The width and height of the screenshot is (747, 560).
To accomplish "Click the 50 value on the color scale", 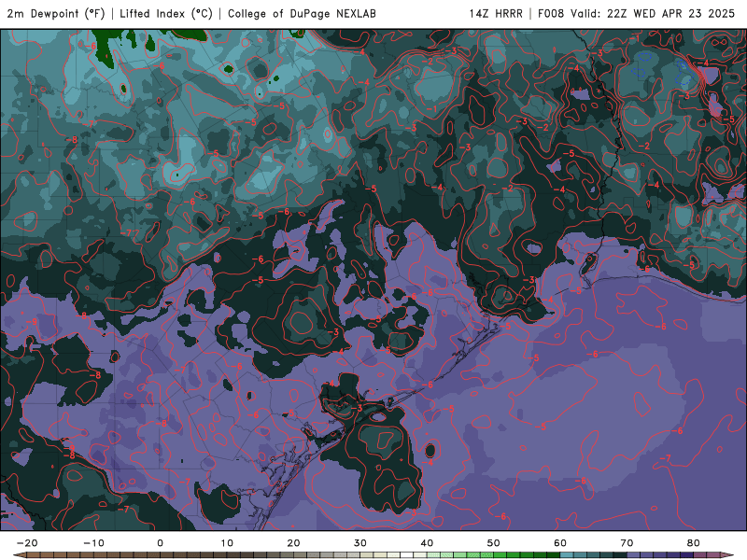I will coord(494,543).
